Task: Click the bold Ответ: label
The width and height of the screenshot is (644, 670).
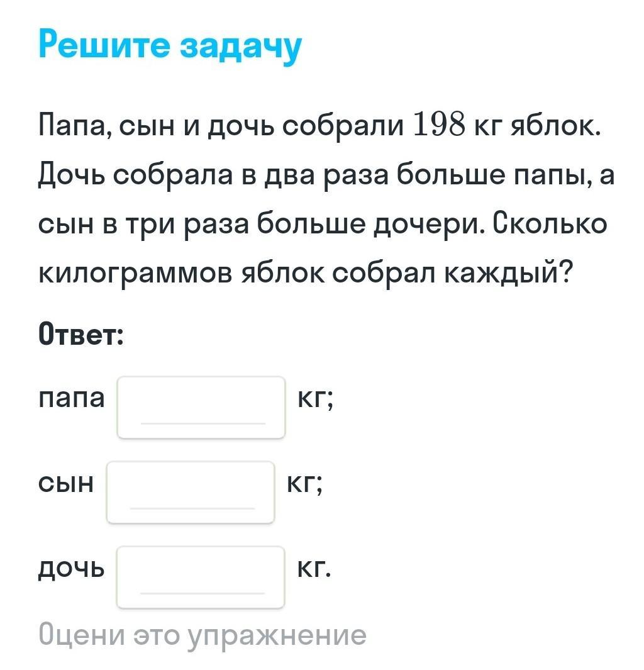Action: click(81, 333)
